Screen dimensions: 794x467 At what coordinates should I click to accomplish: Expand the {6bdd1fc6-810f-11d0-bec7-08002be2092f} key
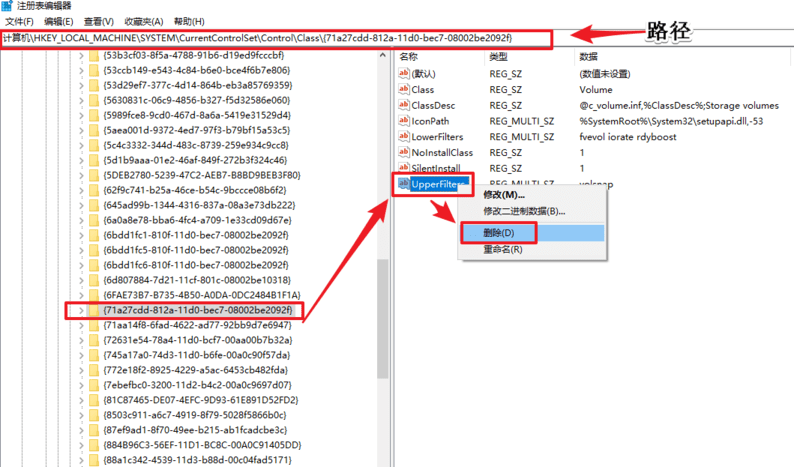pyautogui.click(x=81, y=265)
